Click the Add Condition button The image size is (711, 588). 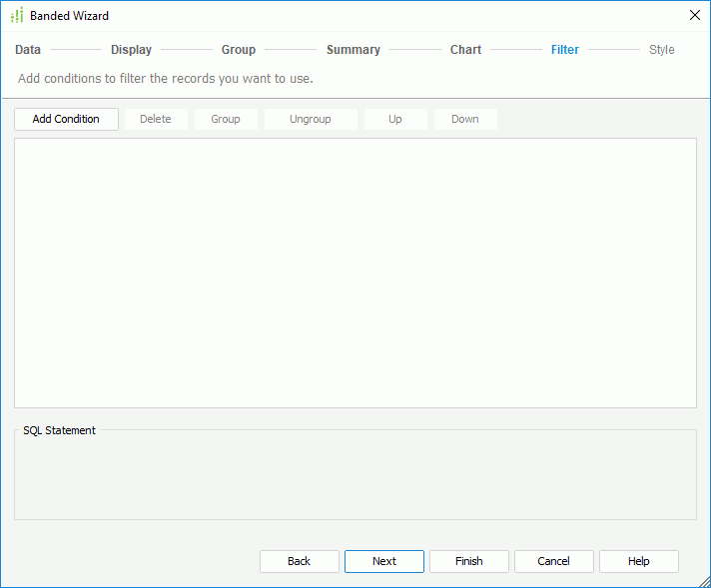click(x=66, y=119)
